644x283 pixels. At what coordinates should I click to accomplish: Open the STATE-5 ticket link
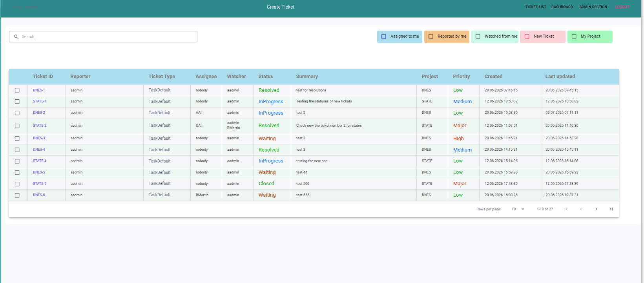coord(40,184)
